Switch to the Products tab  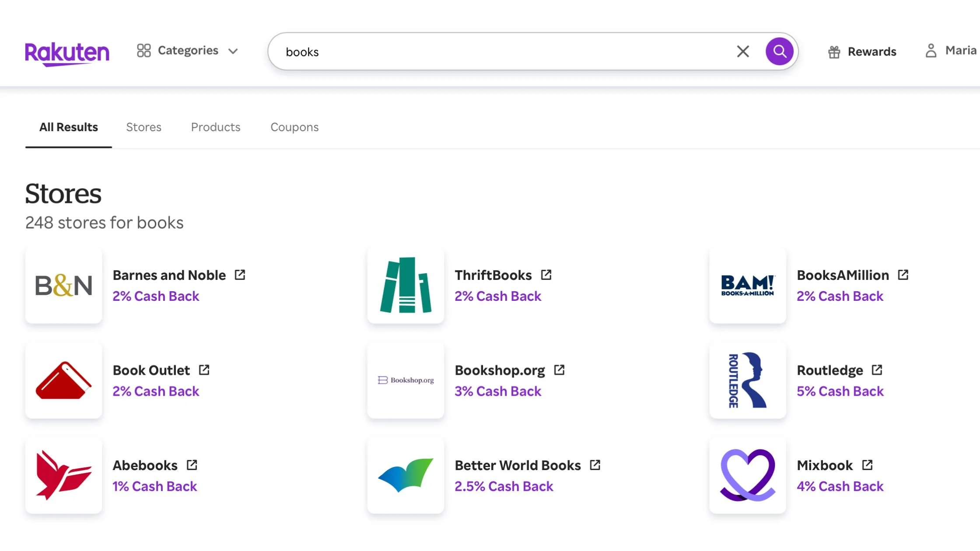click(x=216, y=127)
